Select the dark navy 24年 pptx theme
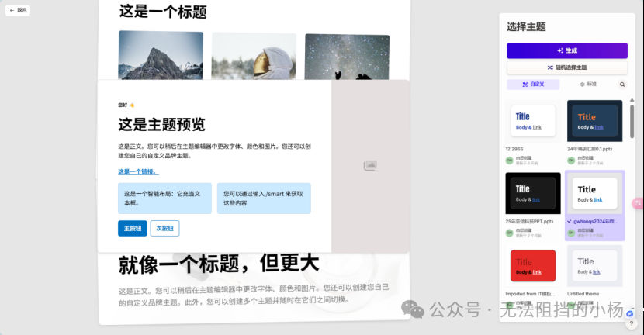Image resolution: width=644 pixels, height=335 pixels. pyautogui.click(x=594, y=121)
